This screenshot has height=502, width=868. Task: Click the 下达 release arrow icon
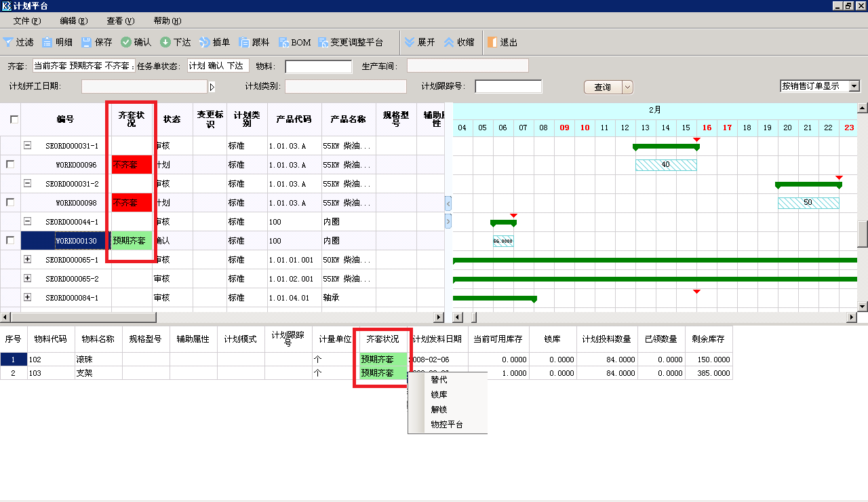pos(165,42)
